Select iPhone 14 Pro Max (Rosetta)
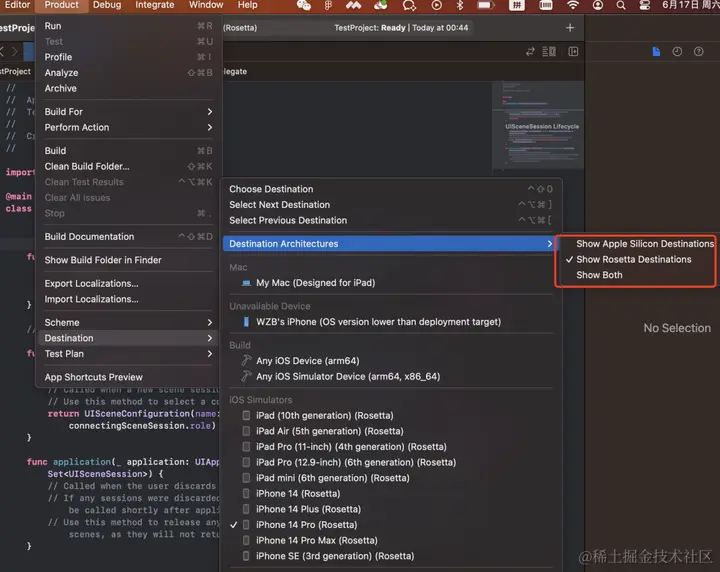This screenshot has height=572, width=720. pos(390,540)
